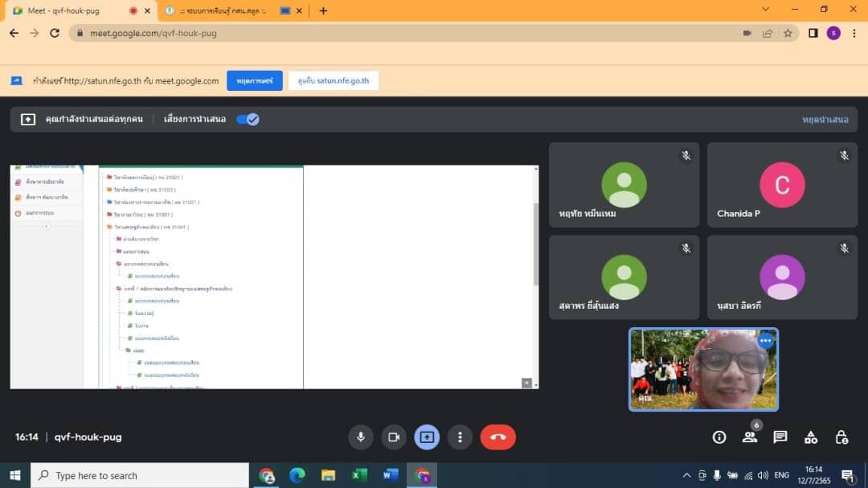
Task: Open Chrome tab search chevron
Action: pyautogui.click(x=765, y=10)
